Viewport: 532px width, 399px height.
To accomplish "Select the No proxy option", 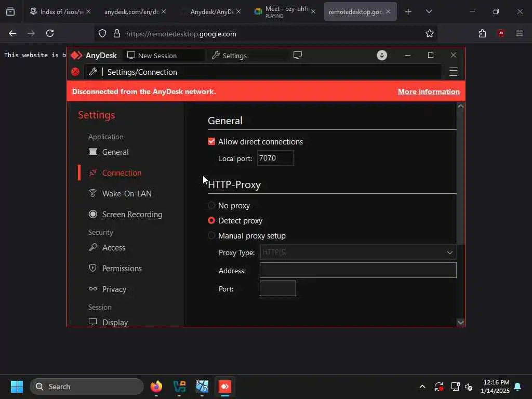I will 211,205.
